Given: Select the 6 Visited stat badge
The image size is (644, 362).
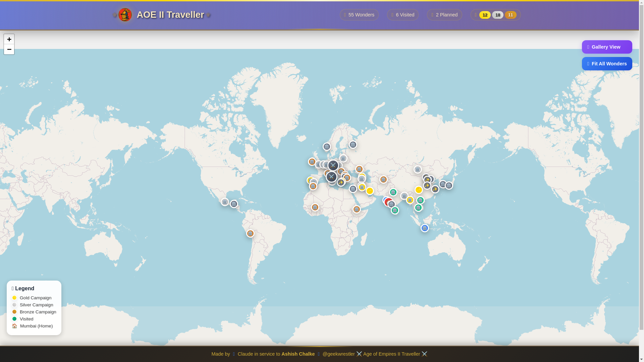Looking at the screenshot, I should (402, 15).
